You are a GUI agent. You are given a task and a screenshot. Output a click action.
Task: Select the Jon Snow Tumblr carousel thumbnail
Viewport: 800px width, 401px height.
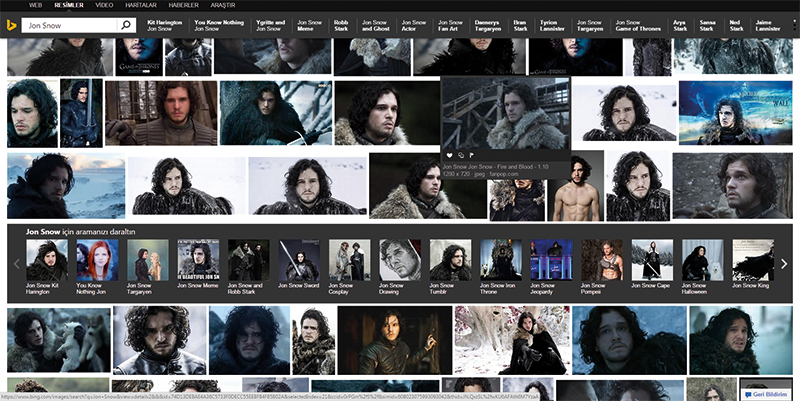point(451,260)
